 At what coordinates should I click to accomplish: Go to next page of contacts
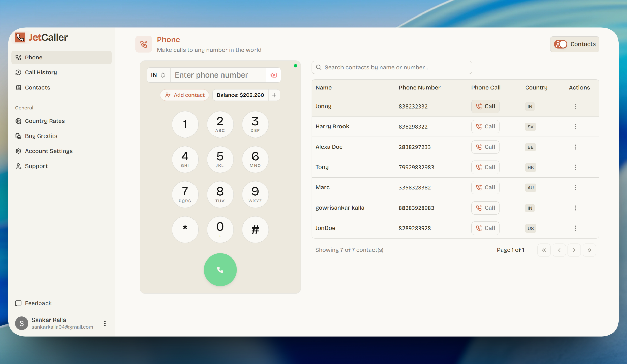click(x=574, y=250)
